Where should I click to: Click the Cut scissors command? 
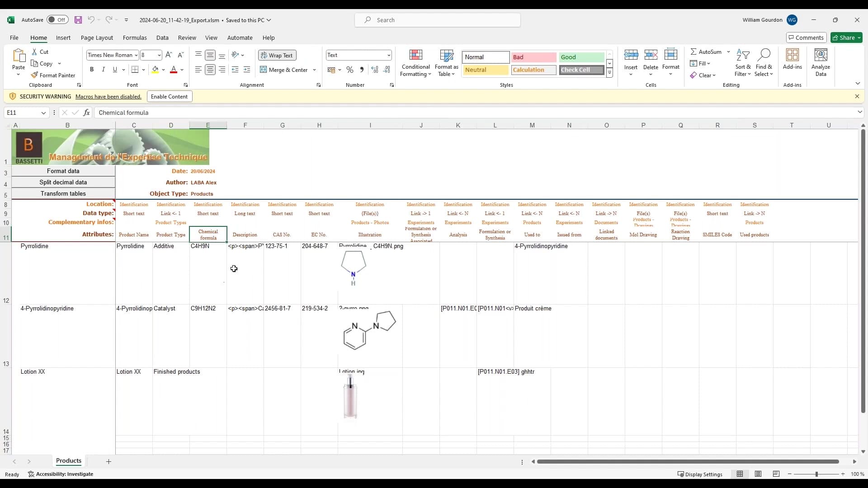pos(40,52)
